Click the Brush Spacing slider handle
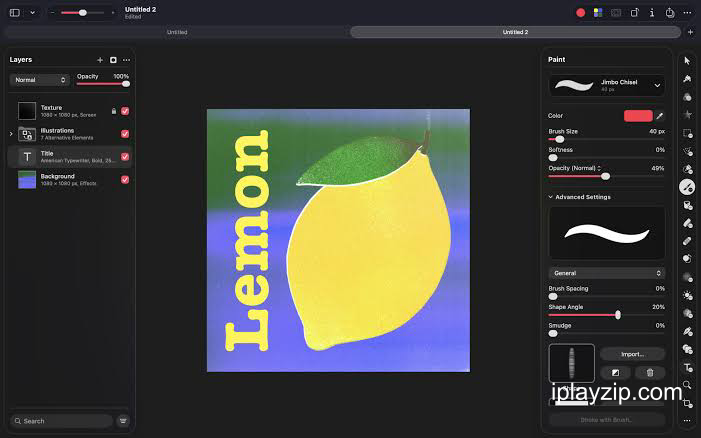This screenshot has height=438, width=701. (553, 297)
